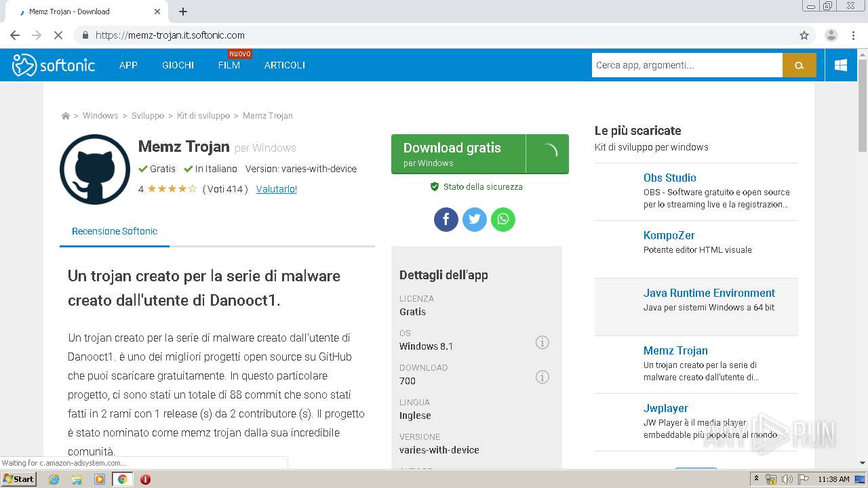Click the orange search magnifier button
Viewport: 868px width, 488px height.
(799, 65)
